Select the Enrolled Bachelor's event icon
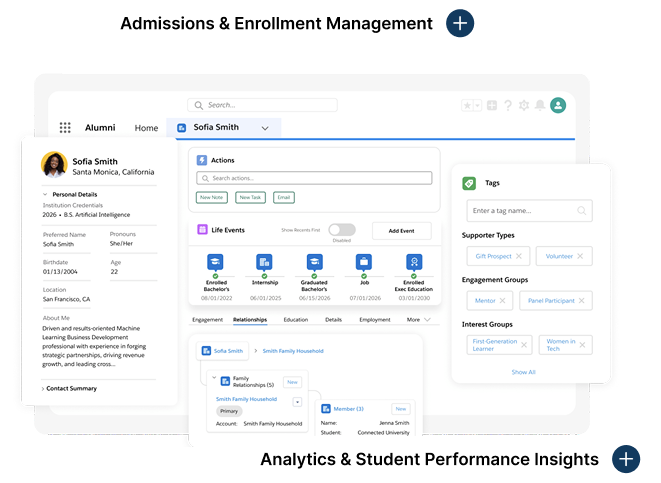Screen dimensions: 661x483 (x=215, y=262)
